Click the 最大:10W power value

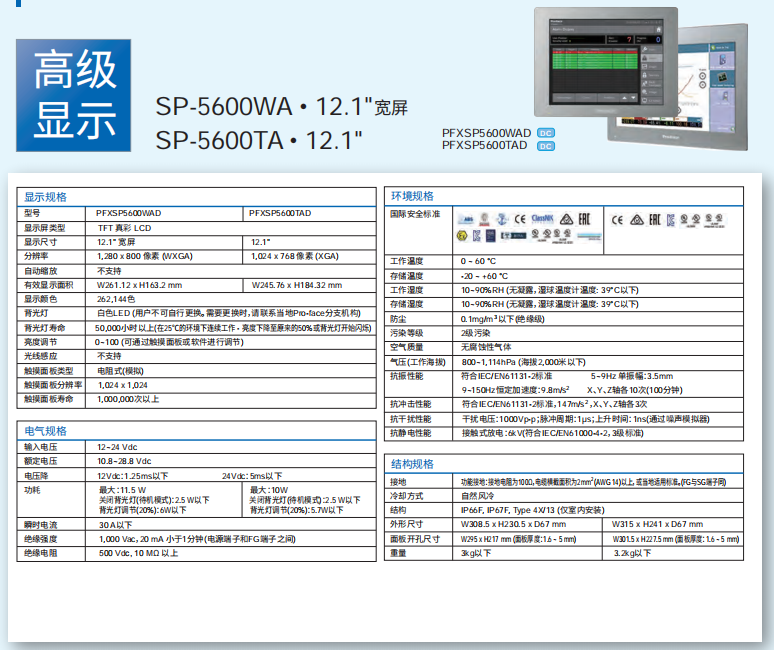tap(269, 490)
